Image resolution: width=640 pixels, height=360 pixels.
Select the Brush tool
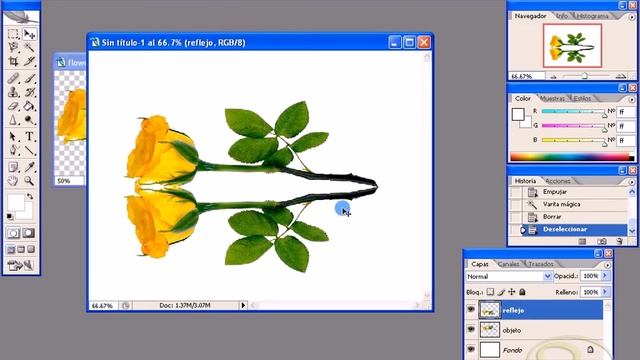coord(29,78)
